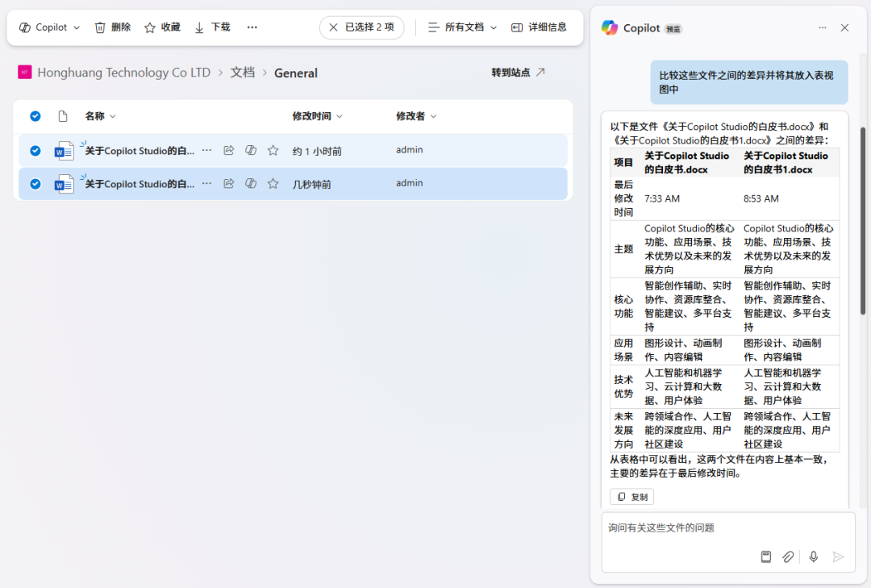Click the site logo next to Honghuang
This screenshot has width=871, height=588.
coord(24,73)
